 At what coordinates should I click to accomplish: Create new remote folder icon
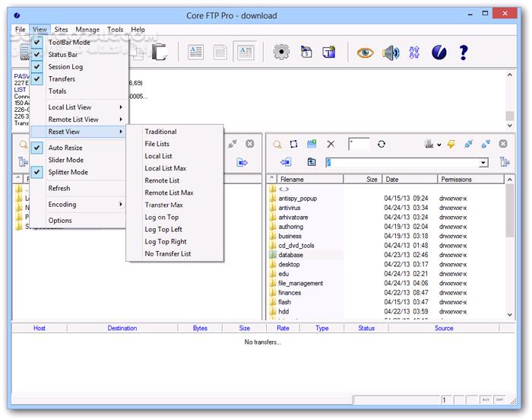tap(312, 144)
